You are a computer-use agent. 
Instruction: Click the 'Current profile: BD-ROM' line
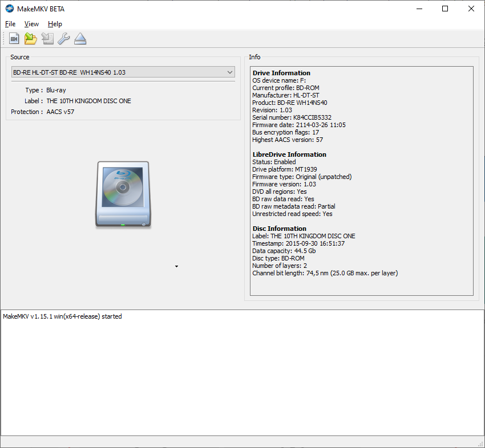coord(286,88)
